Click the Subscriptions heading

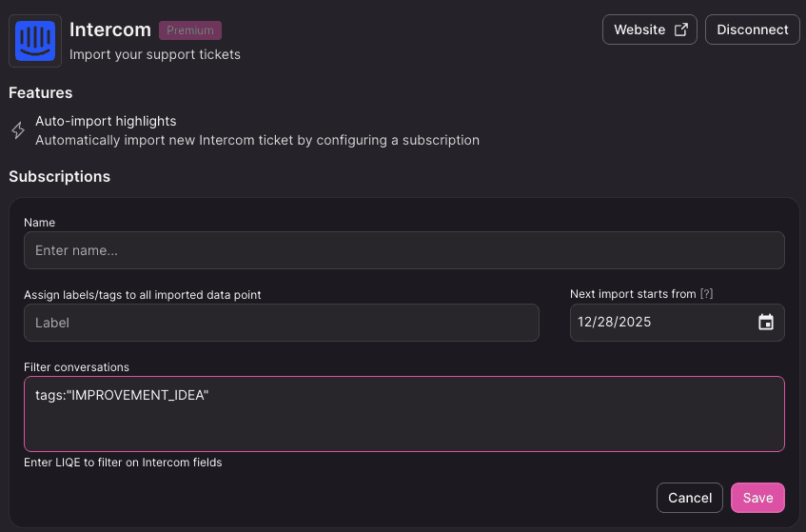[x=60, y=176]
